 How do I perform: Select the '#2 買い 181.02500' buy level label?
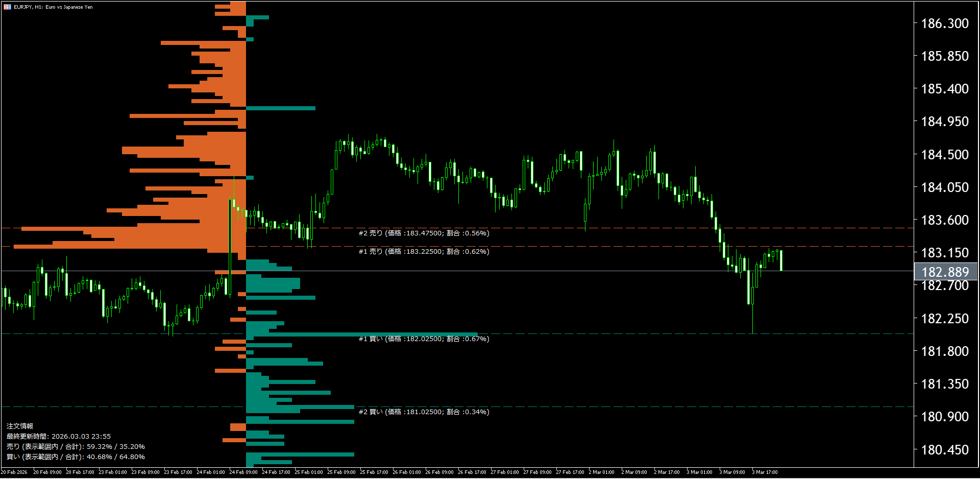[424, 412]
